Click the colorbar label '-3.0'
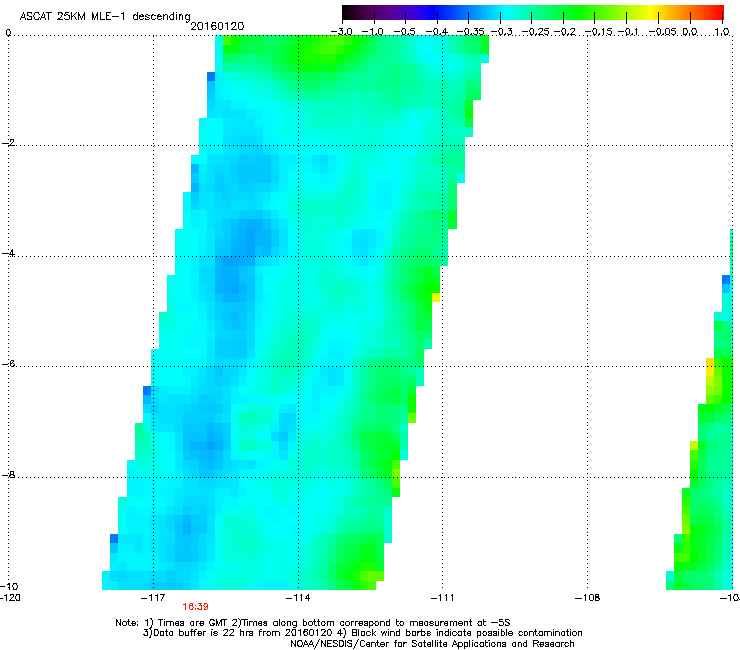740x650 pixels. (341, 32)
